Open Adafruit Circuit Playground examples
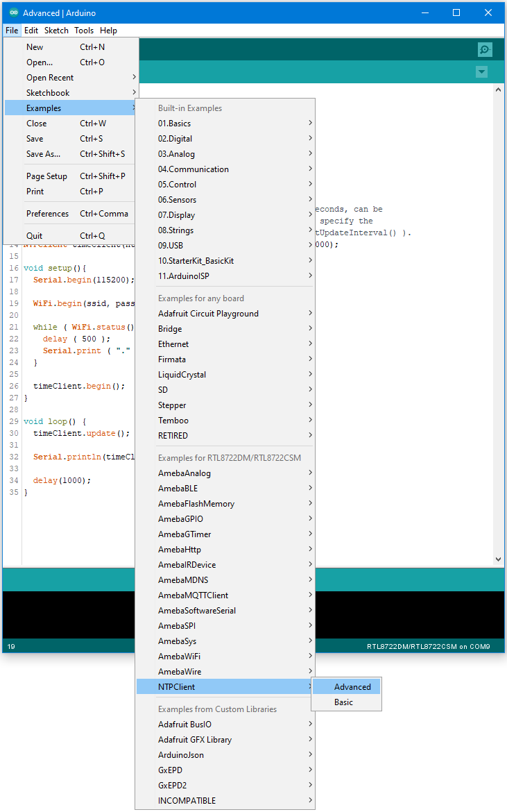 tap(225, 314)
